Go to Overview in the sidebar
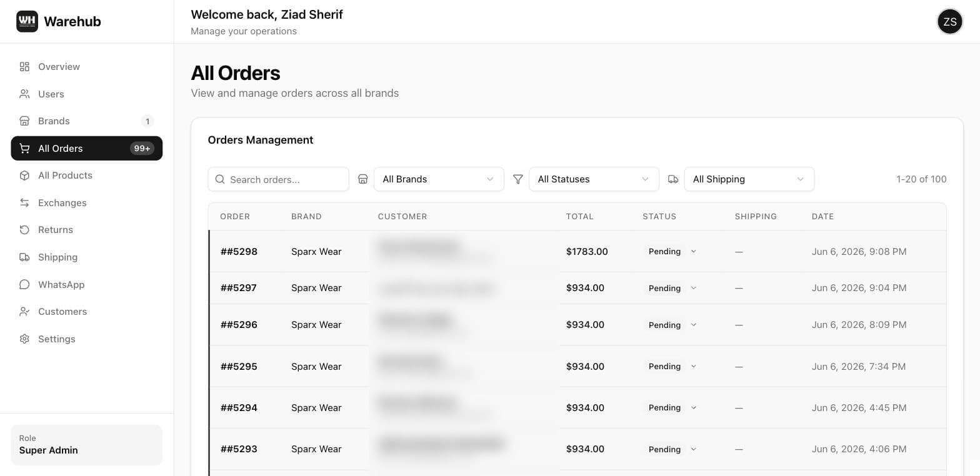Screen dimensions: 980x476 [86, 66]
